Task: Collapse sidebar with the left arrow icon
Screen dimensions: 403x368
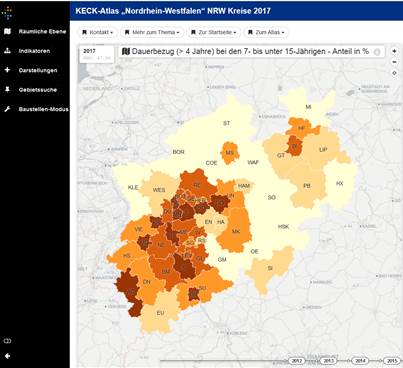Action: point(7,356)
